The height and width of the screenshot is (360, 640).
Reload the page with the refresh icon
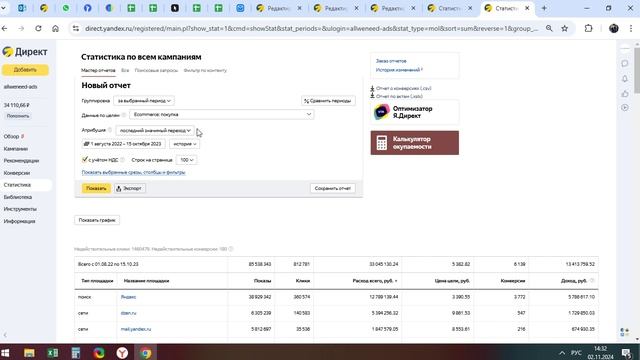(38, 29)
